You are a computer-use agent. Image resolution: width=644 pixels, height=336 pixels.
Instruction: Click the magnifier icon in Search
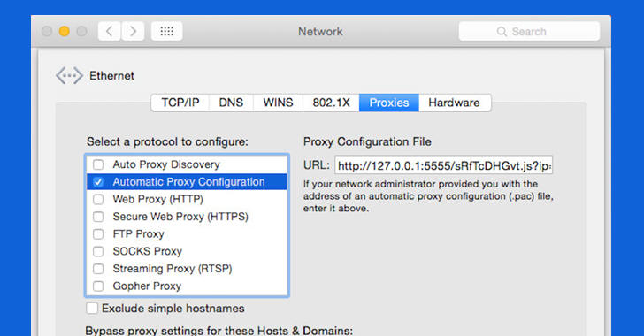502,32
